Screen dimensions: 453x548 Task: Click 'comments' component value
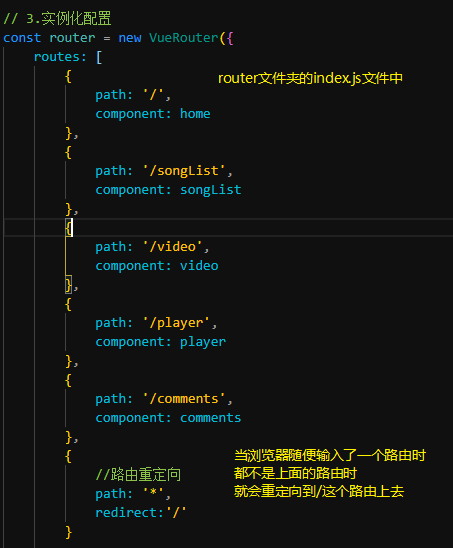point(210,418)
